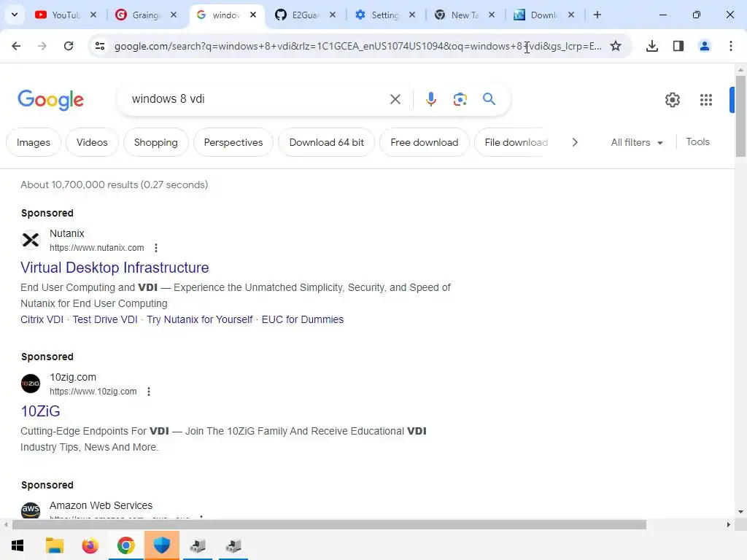
Task: Toggle the Chrome side panel
Action: [x=678, y=46]
